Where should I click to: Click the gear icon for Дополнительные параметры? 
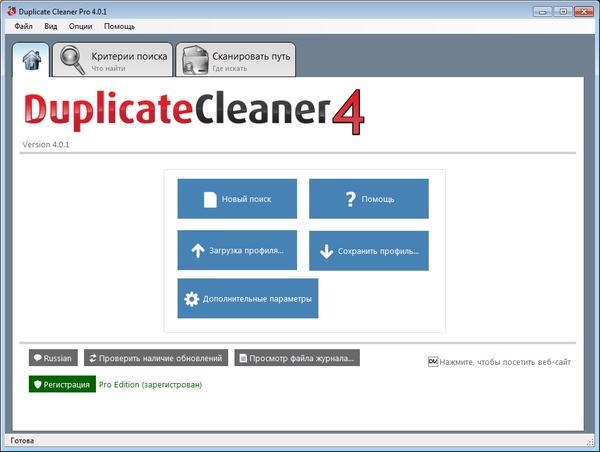click(x=193, y=299)
